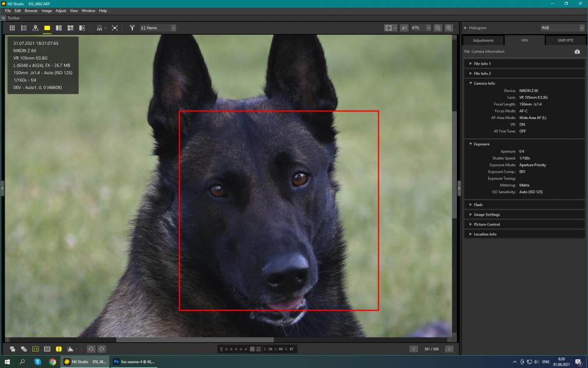
Task: Click the filter funnel icon
Action: coord(132,28)
